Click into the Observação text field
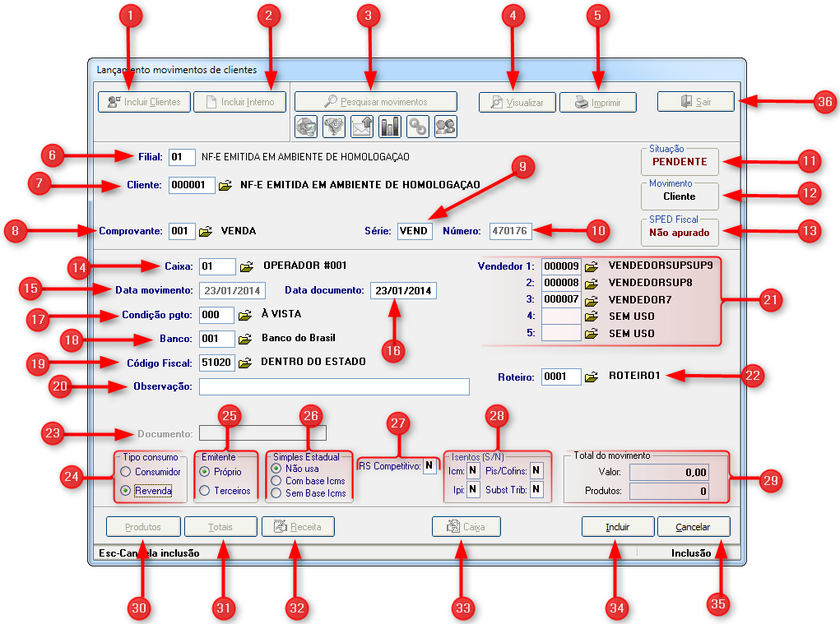 point(334,386)
